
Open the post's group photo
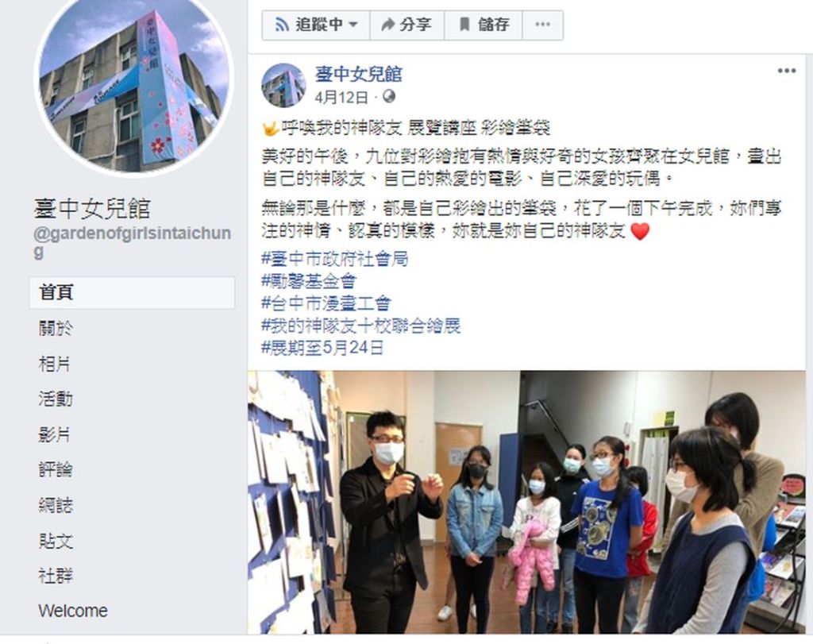tap(527, 502)
